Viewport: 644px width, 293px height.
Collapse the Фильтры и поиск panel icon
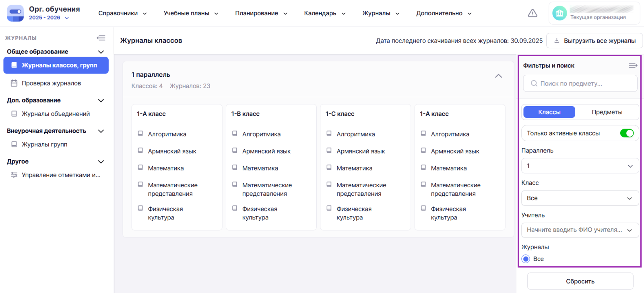[x=633, y=66]
